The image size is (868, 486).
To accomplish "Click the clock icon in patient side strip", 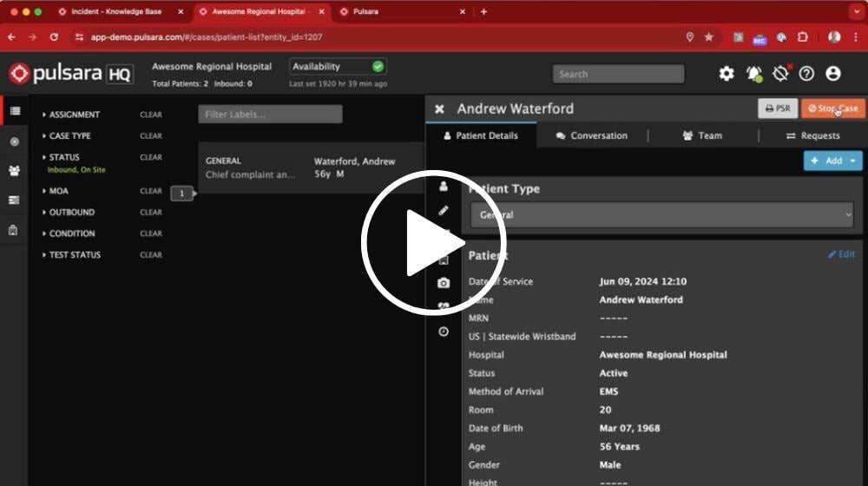I will (444, 331).
